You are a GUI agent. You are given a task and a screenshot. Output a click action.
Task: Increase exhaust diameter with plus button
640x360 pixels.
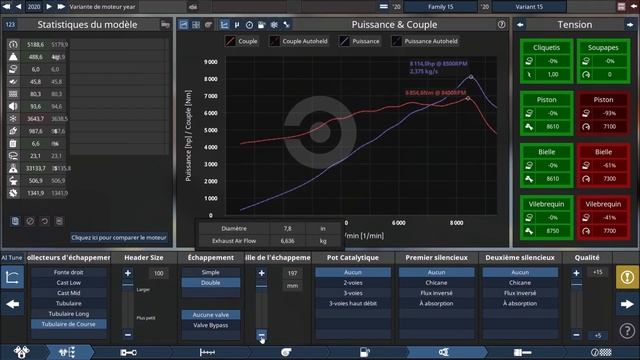(x=262, y=273)
